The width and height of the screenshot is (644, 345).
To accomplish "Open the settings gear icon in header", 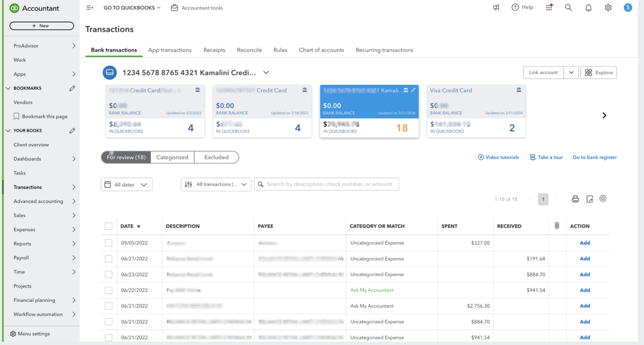I will click(608, 7).
